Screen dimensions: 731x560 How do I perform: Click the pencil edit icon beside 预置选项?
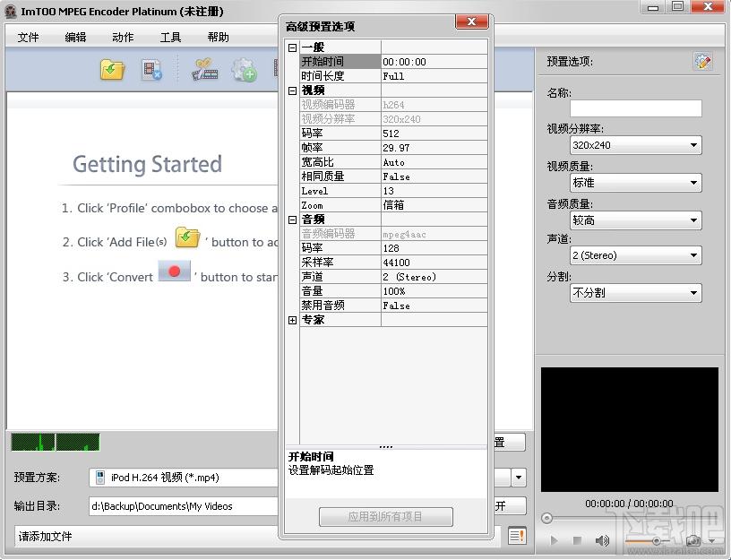point(702,61)
